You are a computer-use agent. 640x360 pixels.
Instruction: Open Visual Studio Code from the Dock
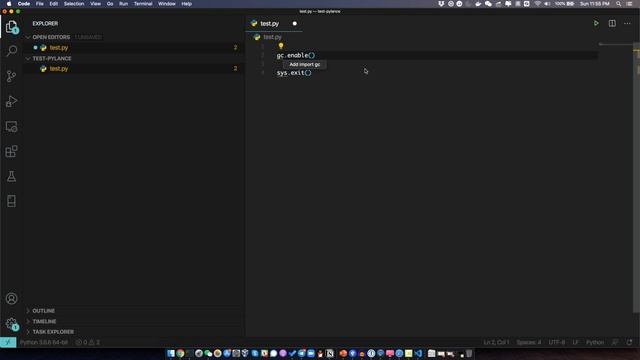(418, 353)
